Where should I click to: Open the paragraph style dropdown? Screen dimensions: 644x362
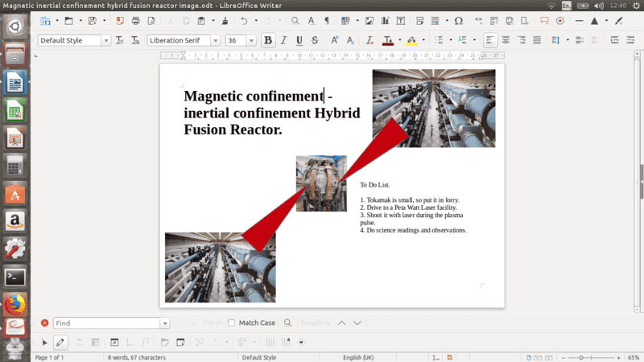(x=106, y=40)
